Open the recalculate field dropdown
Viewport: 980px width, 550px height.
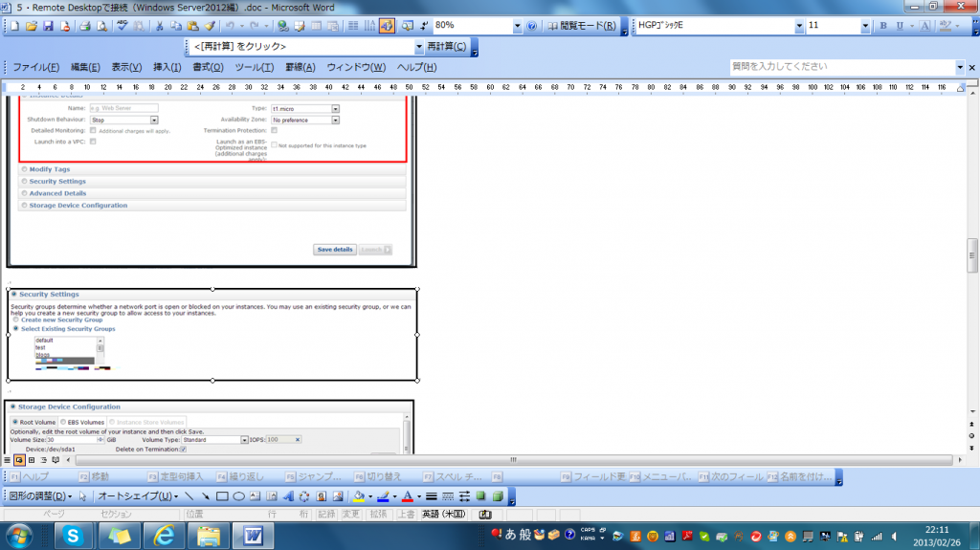419,47
